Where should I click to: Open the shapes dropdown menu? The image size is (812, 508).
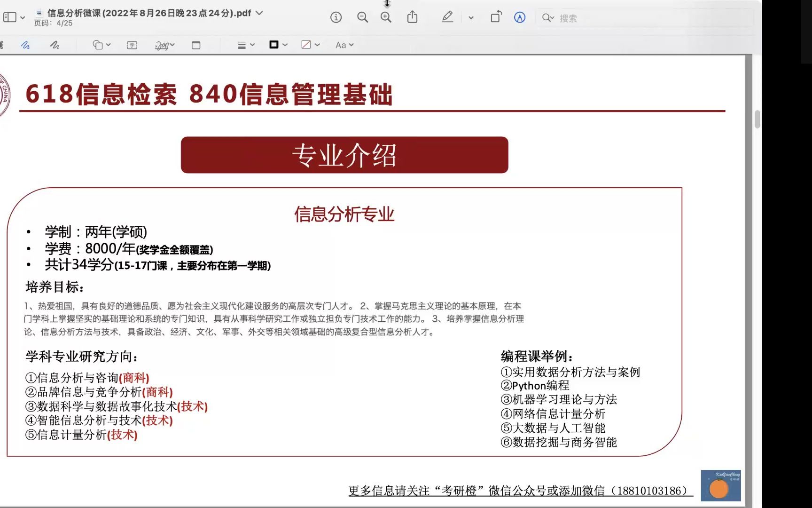click(108, 45)
